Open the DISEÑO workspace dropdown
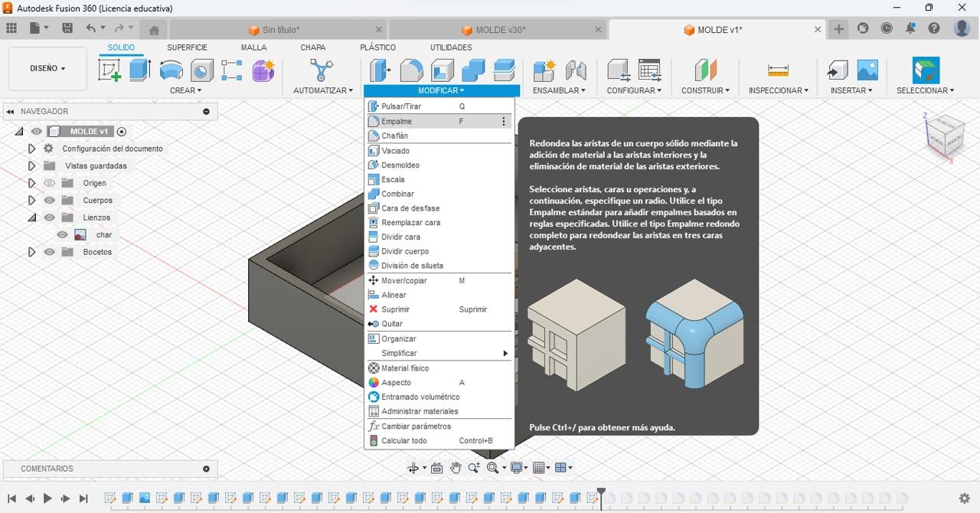This screenshot has width=980, height=513. tap(47, 69)
